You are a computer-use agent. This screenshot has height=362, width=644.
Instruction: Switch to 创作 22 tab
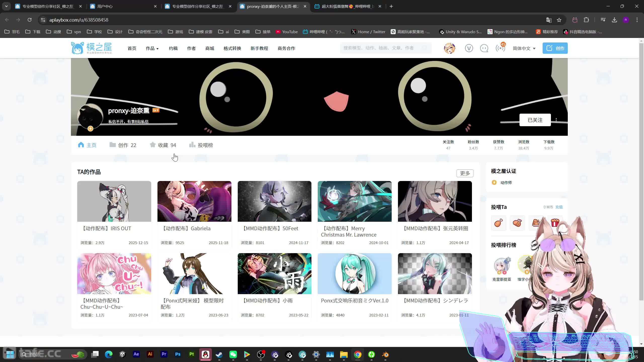click(123, 145)
